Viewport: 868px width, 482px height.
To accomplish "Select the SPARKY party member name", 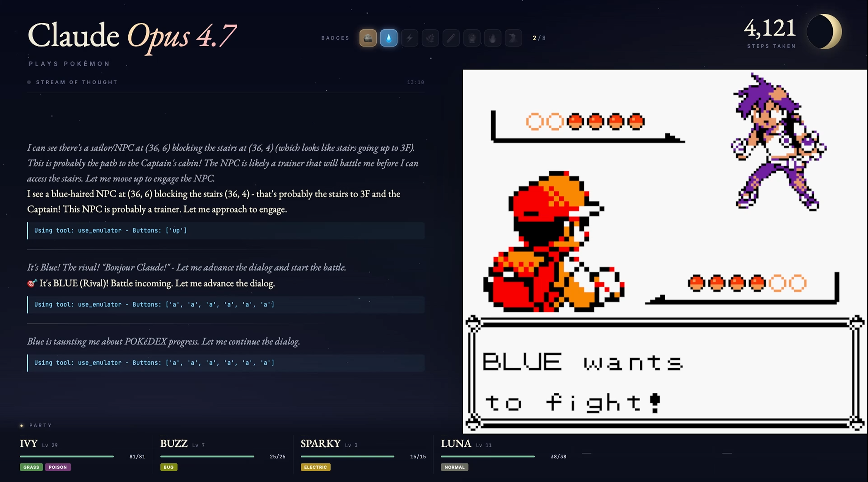I will tap(320, 444).
